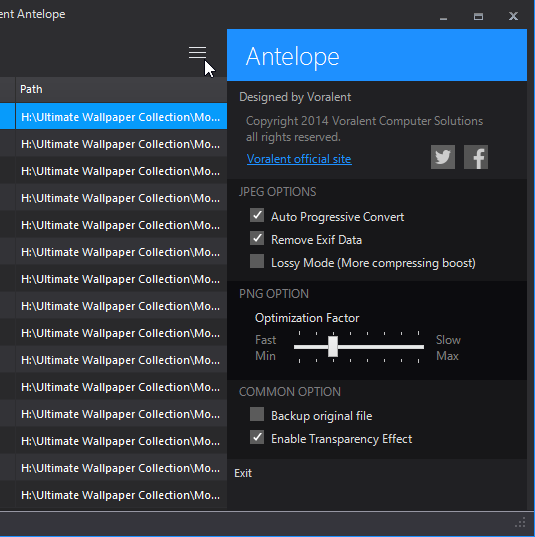This screenshot has height=537, width=535.
Task: Select the last visible wallpaper path row
Action: point(121,495)
